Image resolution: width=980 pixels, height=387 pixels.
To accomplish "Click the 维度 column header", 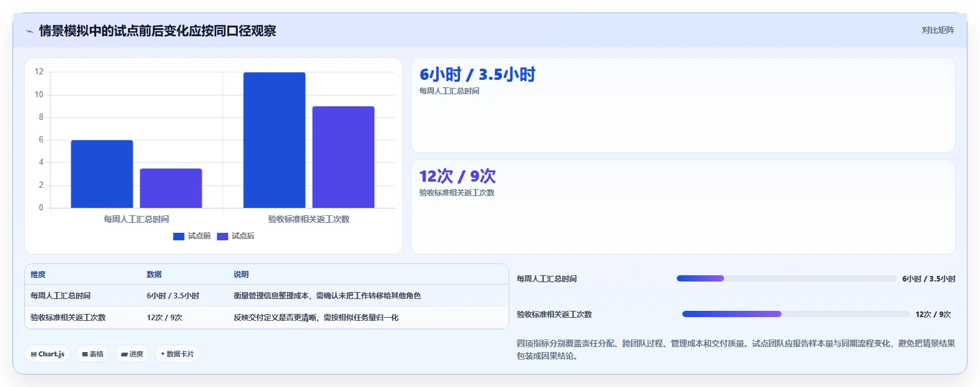I will tap(38, 275).
